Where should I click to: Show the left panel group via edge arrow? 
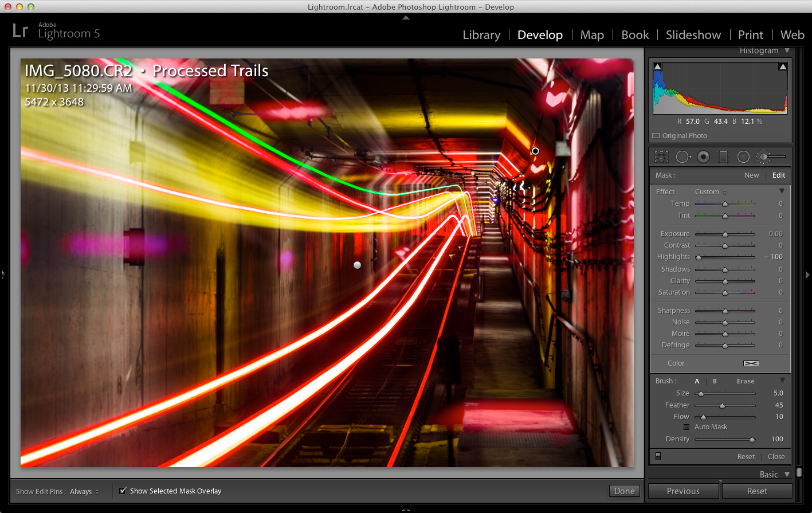pos(3,275)
